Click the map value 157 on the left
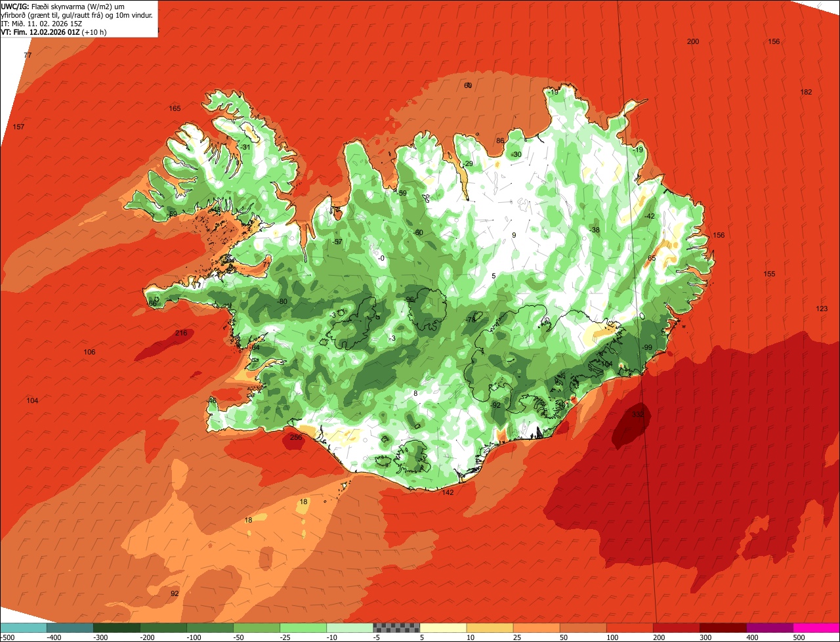The width and height of the screenshot is (840, 642). click(x=18, y=127)
